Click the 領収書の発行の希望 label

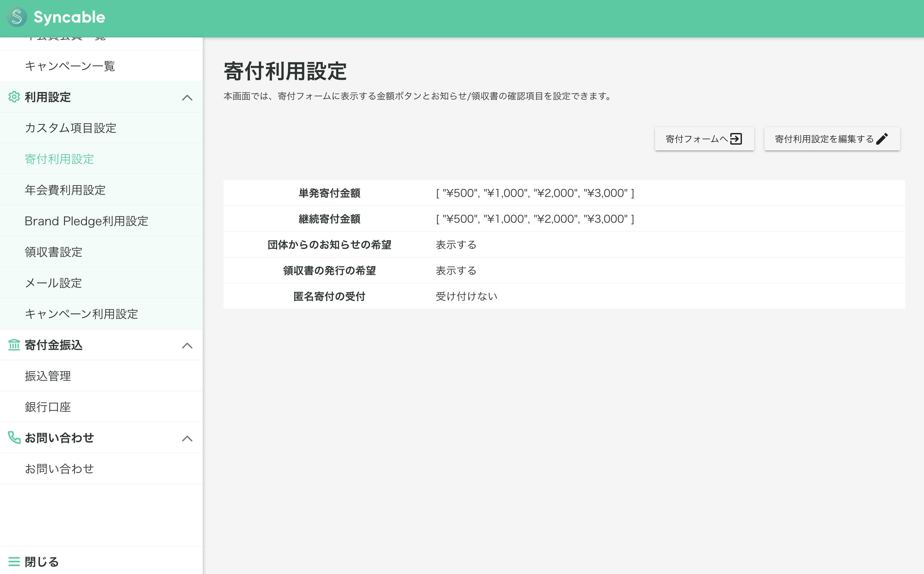330,271
